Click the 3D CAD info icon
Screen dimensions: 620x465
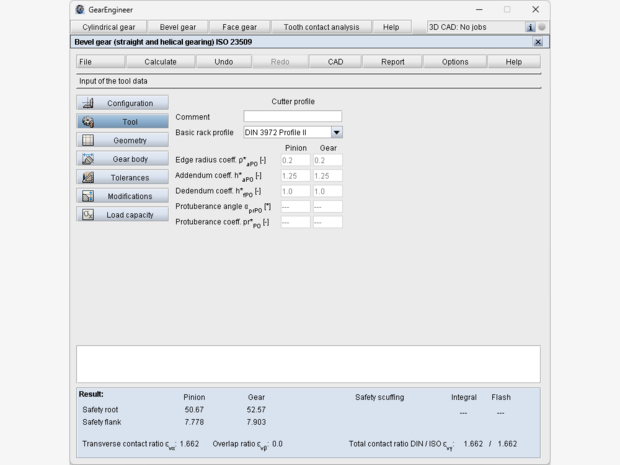(x=530, y=27)
